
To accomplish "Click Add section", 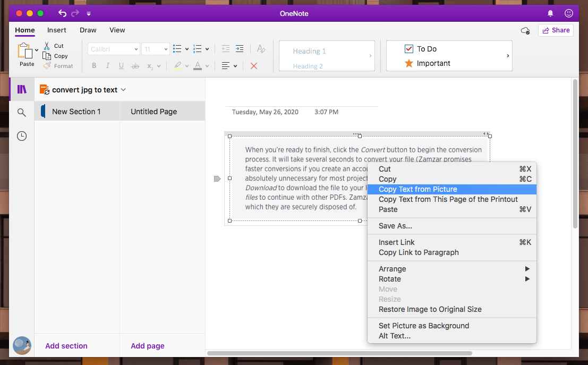I will (66, 346).
